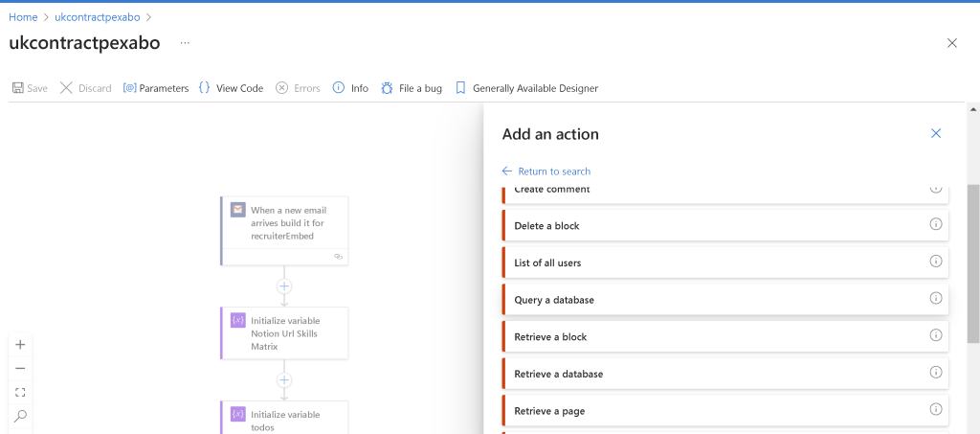980x434 pixels.
Task: Select the Delete a block action
Action: (x=725, y=225)
